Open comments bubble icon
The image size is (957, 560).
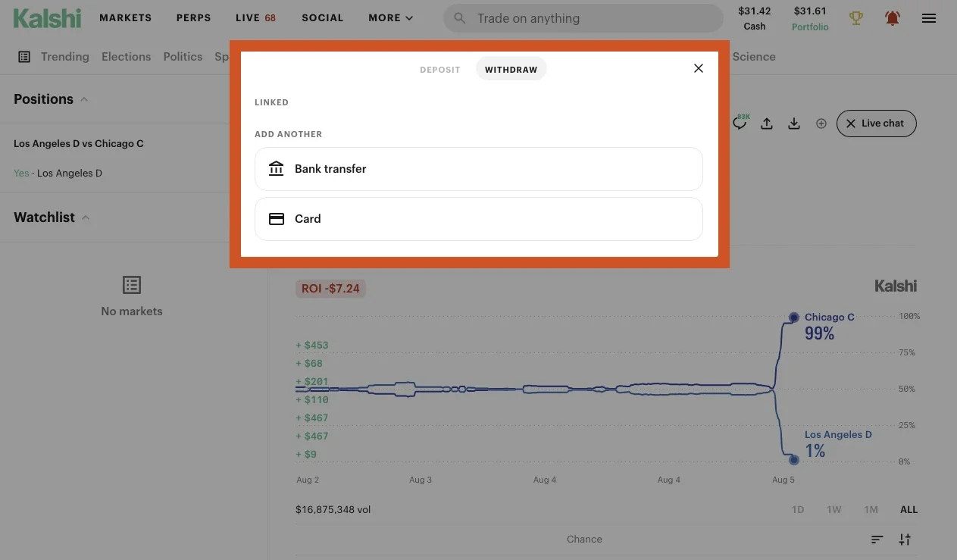tap(740, 123)
